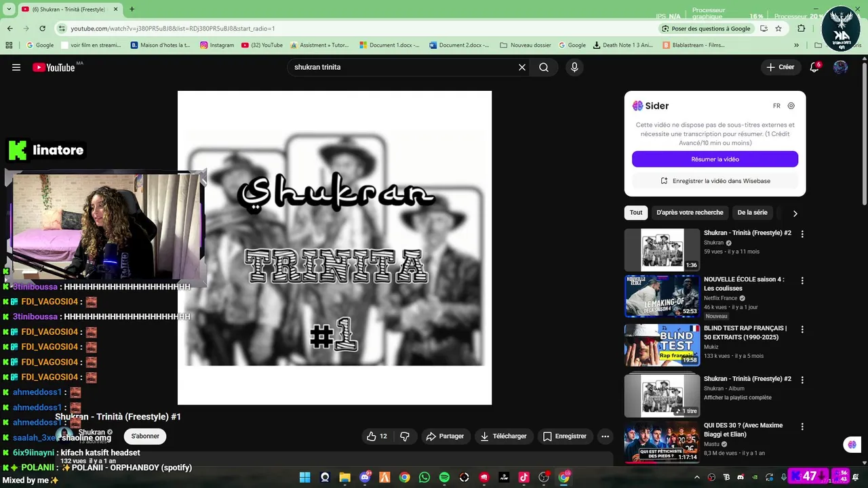
Task: Open options for QUI DES 30 video
Action: coord(802,427)
